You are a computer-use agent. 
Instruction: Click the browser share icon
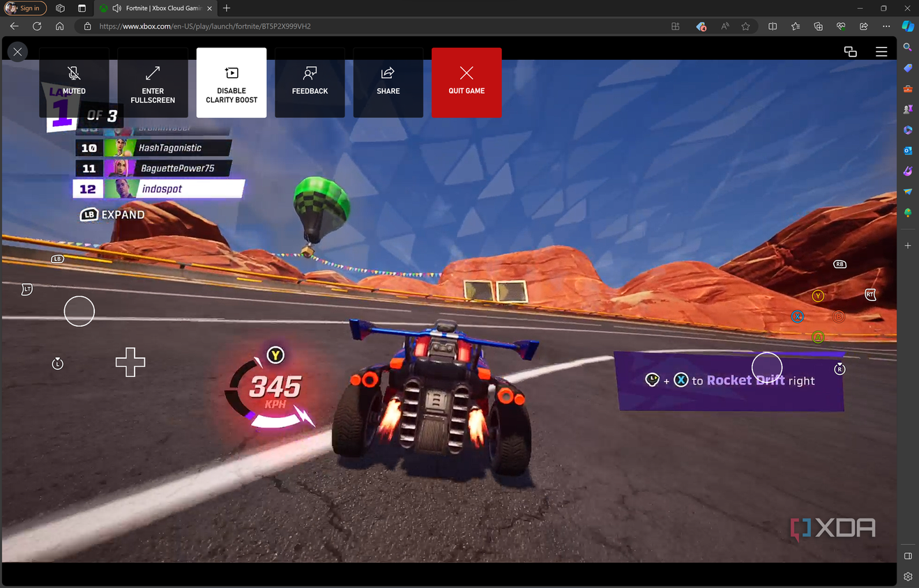tap(864, 26)
